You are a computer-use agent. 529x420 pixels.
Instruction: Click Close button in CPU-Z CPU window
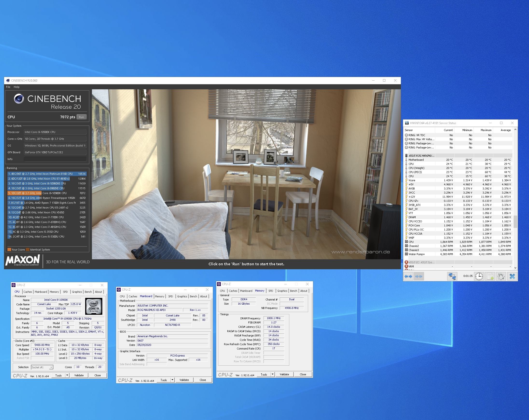[98, 375]
